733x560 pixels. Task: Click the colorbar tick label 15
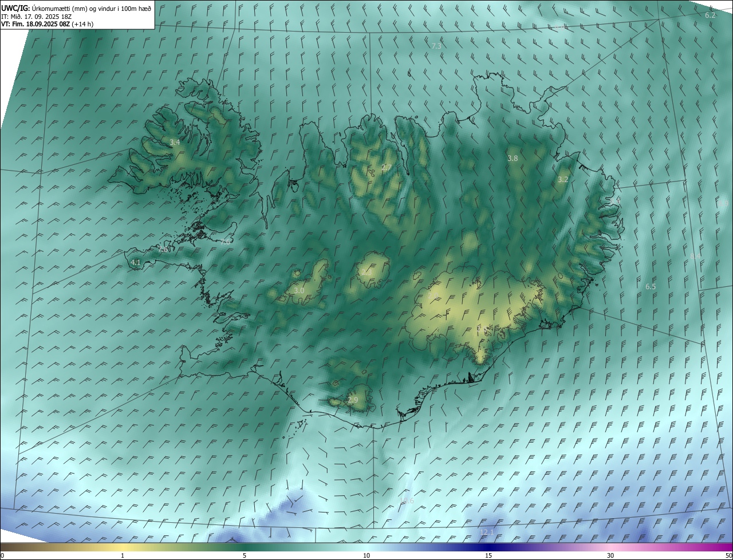(488, 555)
